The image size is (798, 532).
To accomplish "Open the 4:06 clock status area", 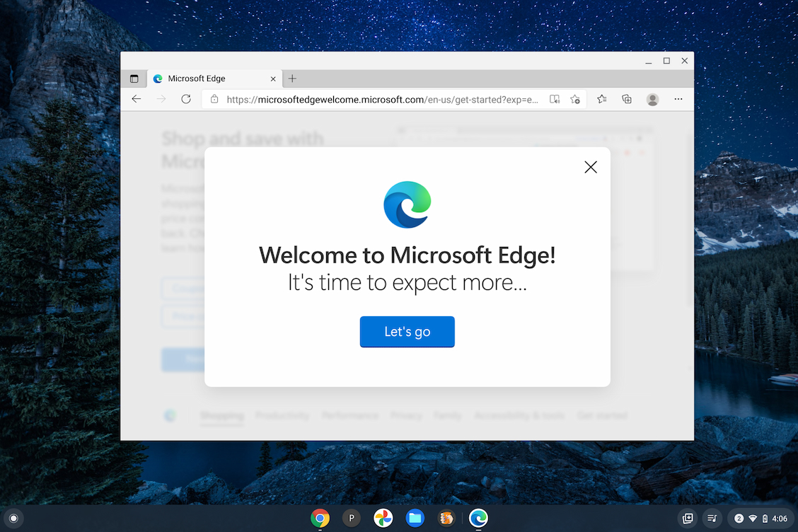I will click(780, 519).
